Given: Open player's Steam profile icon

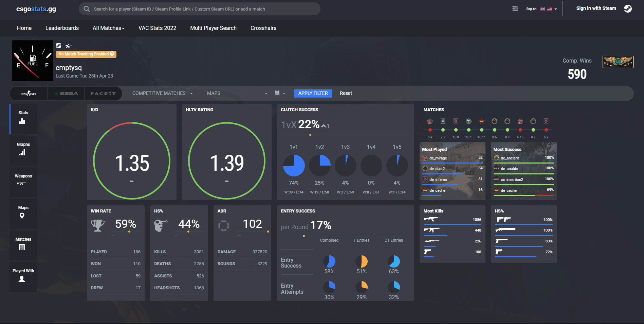Looking at the screenshot, I should click(59, 46).
